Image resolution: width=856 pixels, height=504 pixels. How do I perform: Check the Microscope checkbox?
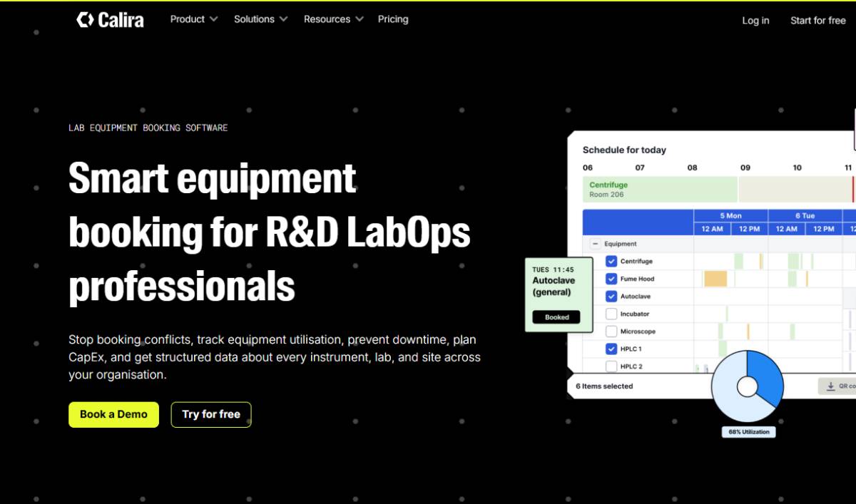pos(611,331)
